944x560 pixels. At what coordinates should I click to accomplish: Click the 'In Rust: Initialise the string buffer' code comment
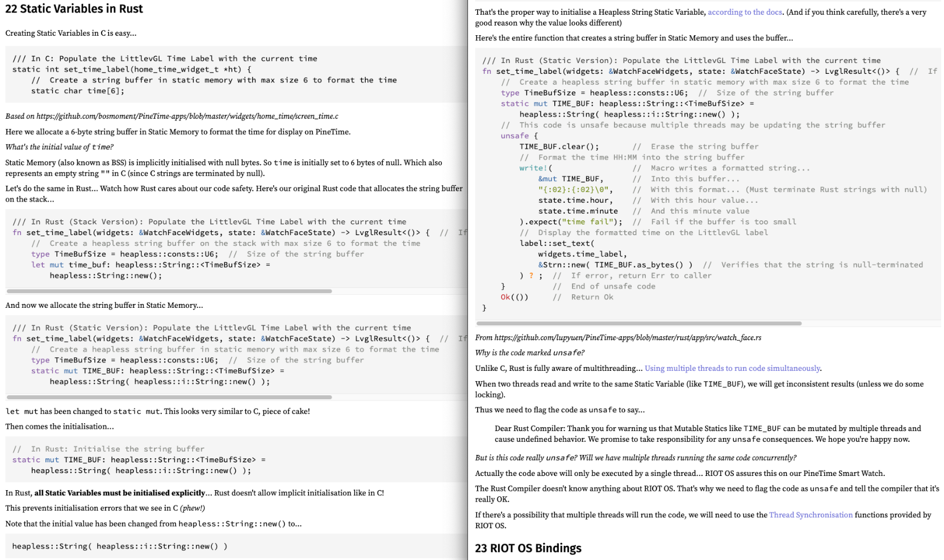pos(117,449)
